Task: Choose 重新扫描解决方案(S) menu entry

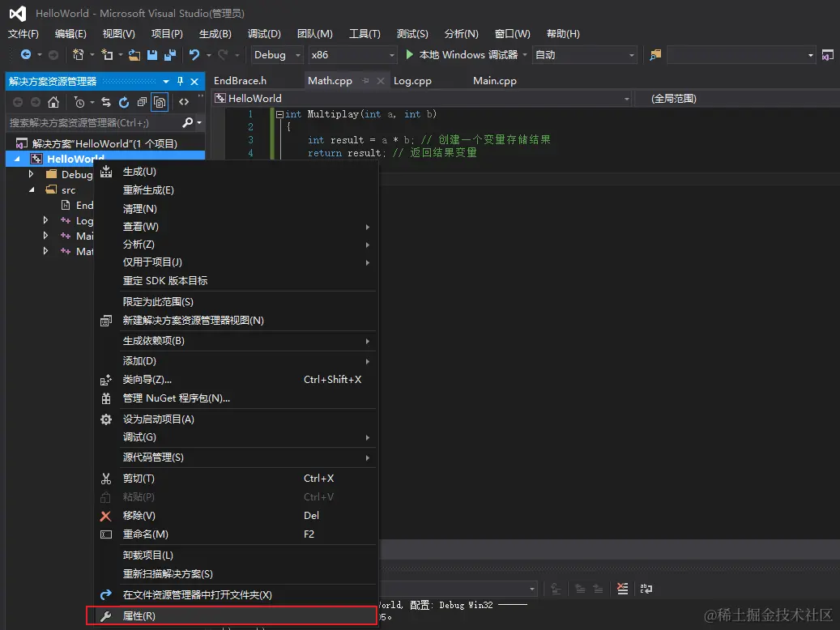Action: coord(236,574)
